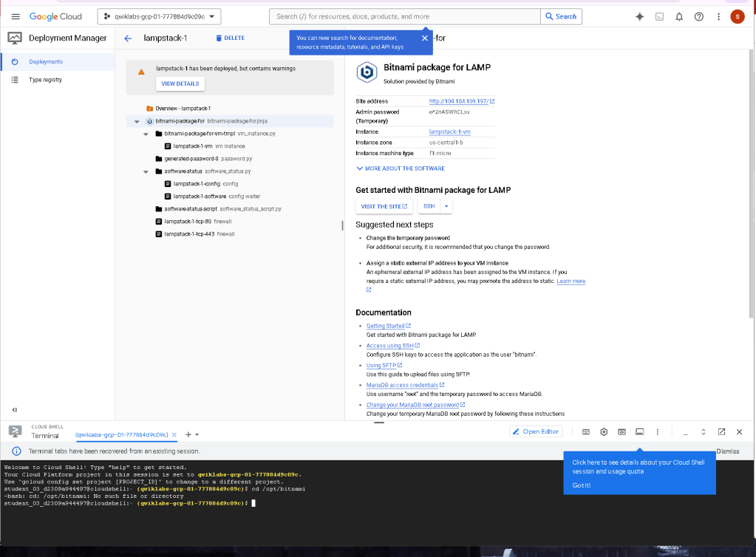The image size is (756, 557).
Task: Click the search resources input field
Action: (404, 16)
